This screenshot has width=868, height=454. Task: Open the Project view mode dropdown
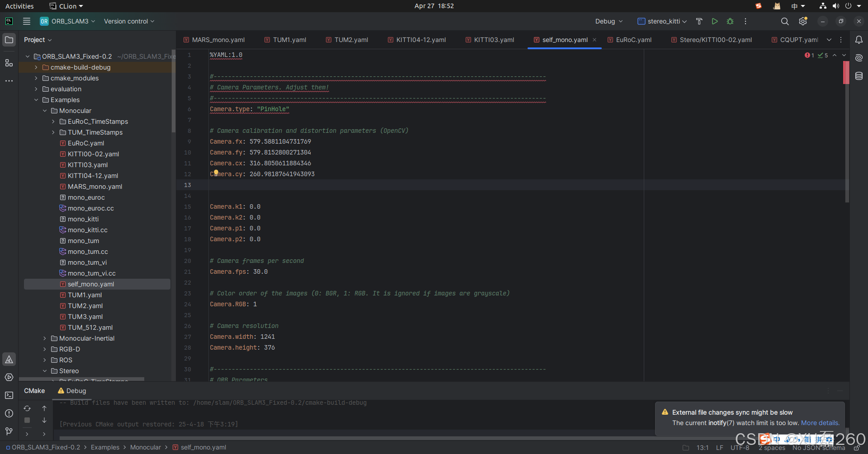tap(38, 40)
